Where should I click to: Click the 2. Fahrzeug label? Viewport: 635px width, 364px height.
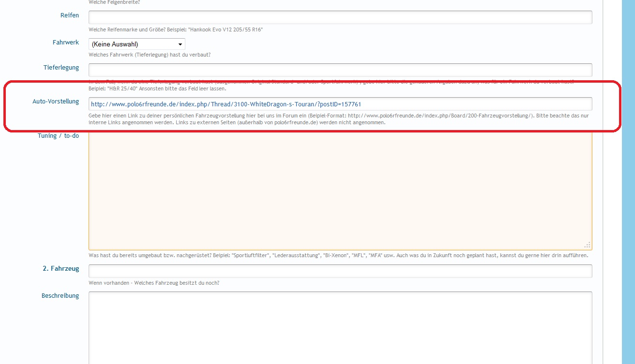(60, 269)
